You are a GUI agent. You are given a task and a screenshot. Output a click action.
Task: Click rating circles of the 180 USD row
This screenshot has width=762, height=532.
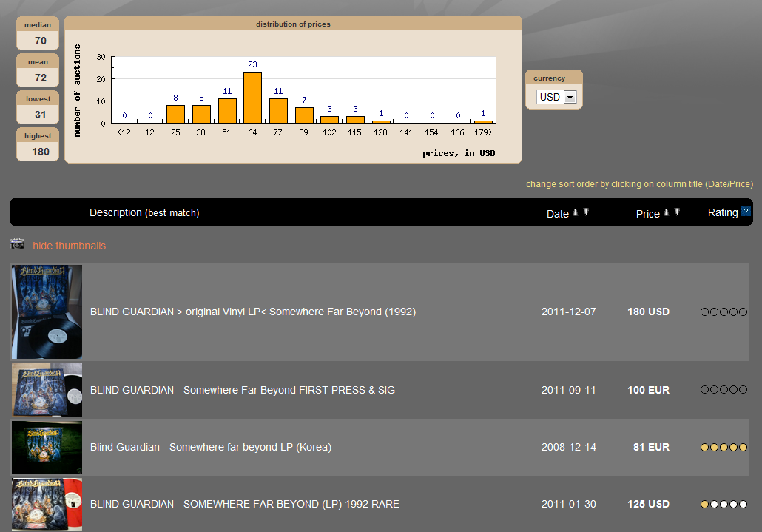(x=724, y=312)
